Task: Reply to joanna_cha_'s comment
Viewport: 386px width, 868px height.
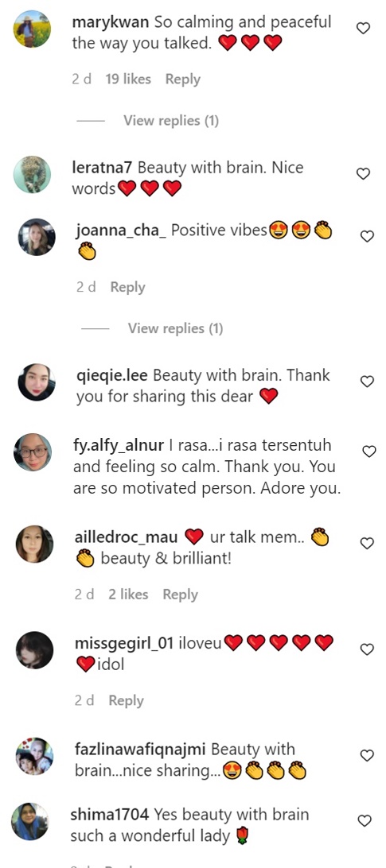Action: (x=127, y=287)
